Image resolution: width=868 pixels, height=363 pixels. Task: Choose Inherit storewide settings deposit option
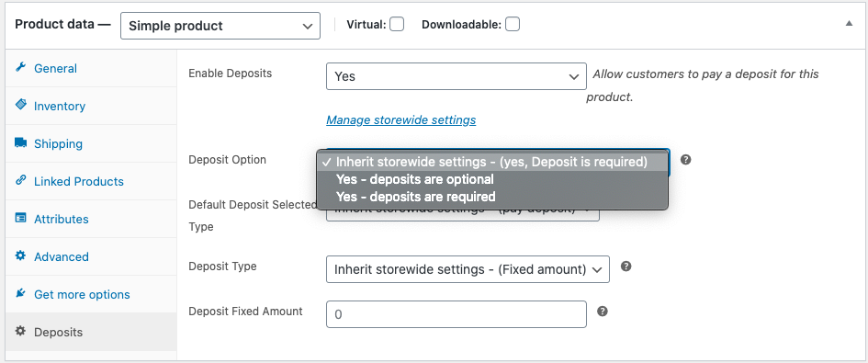click(492, 162)
